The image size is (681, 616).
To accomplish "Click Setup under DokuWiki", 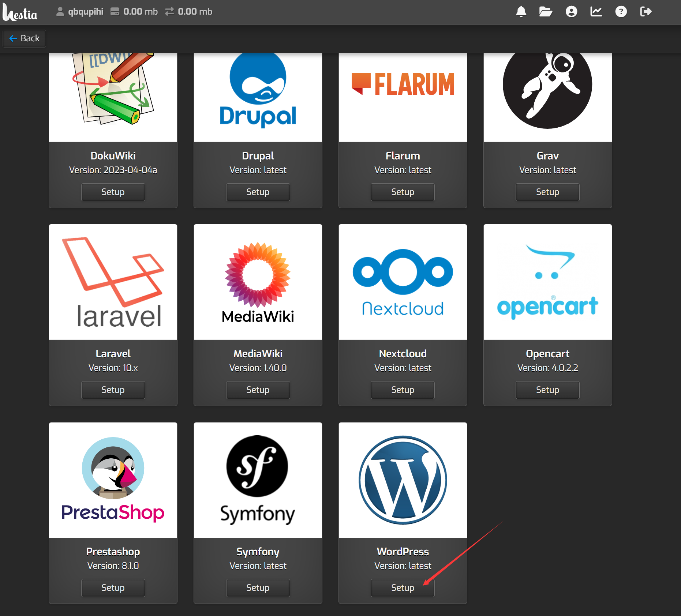I will [x=113, y=192].
